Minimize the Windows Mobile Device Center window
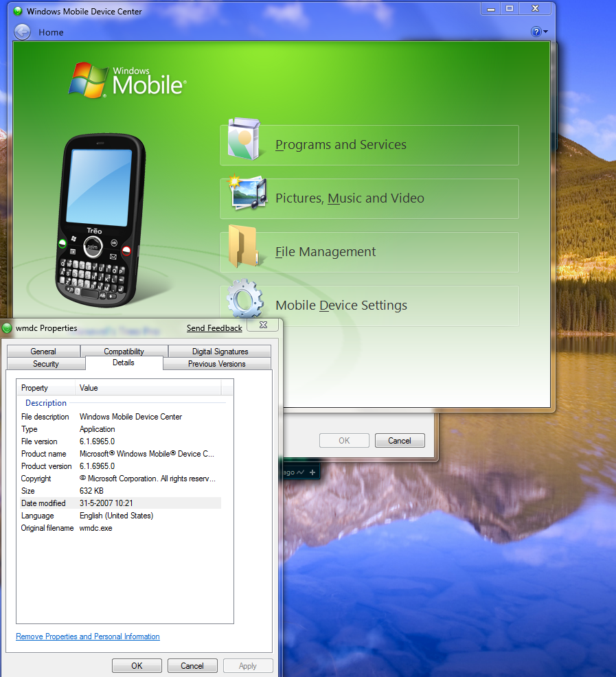This screenshot has width=616, height=677. click(491, 9)
